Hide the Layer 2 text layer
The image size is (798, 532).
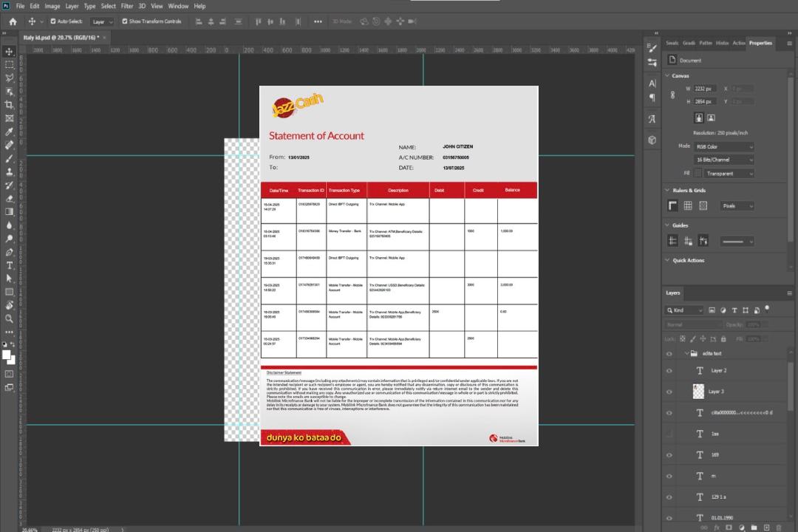pyautogui.click(x=669, y=371)
